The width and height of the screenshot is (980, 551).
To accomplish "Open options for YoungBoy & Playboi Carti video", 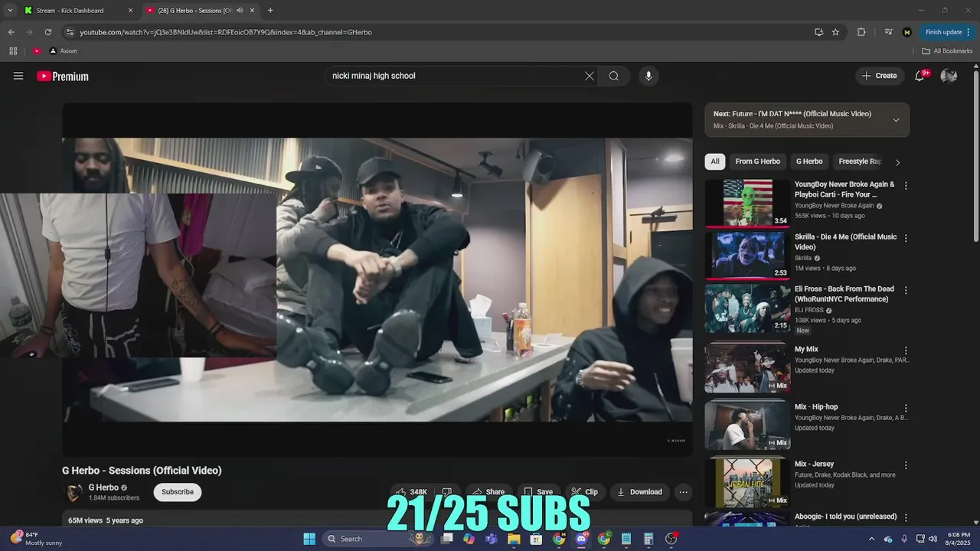I will 906,185.
